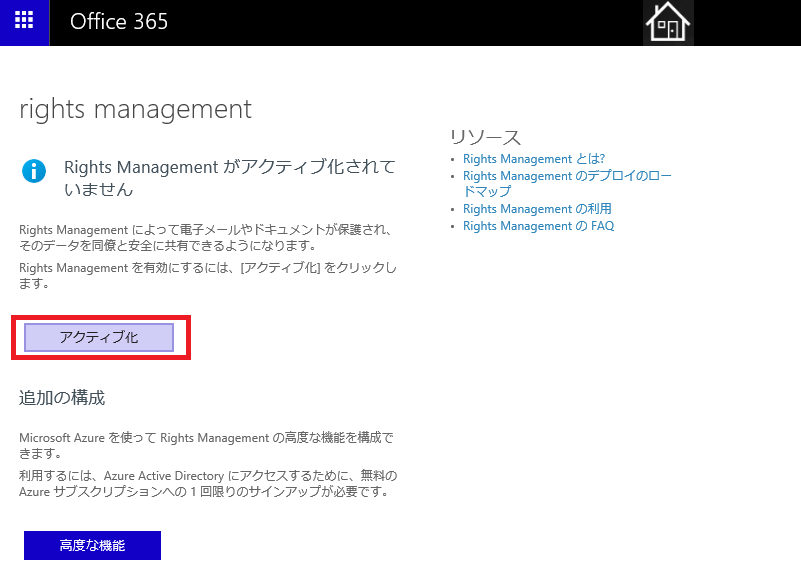801x567 pixels.
Task: Open the Rights Management のデプロイのロードマップ link
Action: tap(567, 183)
